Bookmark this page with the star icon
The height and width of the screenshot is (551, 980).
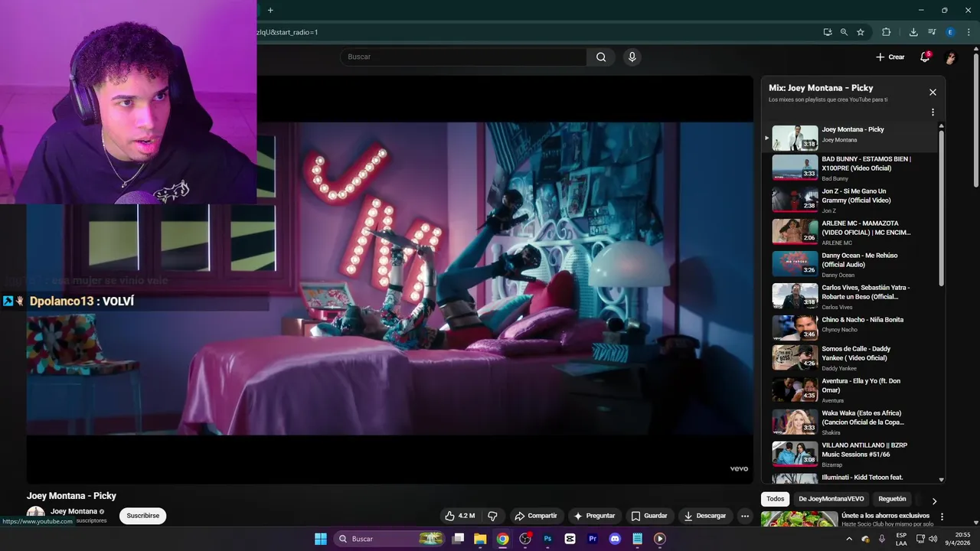pos(861,32)
